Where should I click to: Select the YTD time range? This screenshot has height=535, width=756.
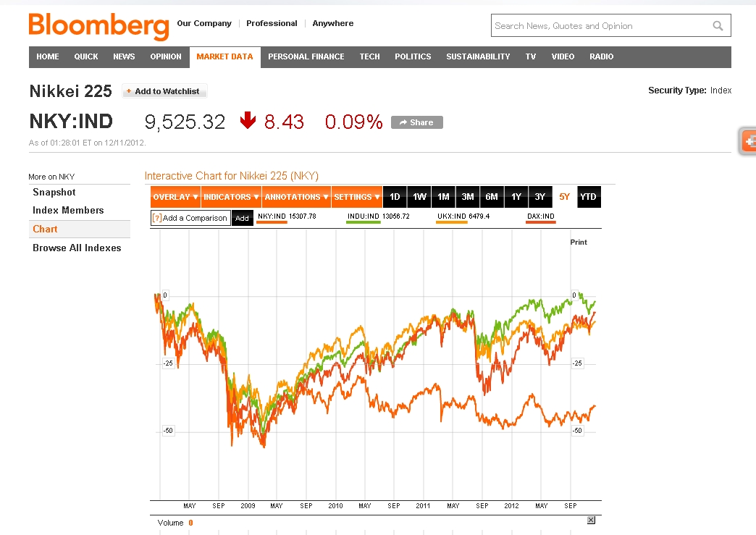(589, 197)
